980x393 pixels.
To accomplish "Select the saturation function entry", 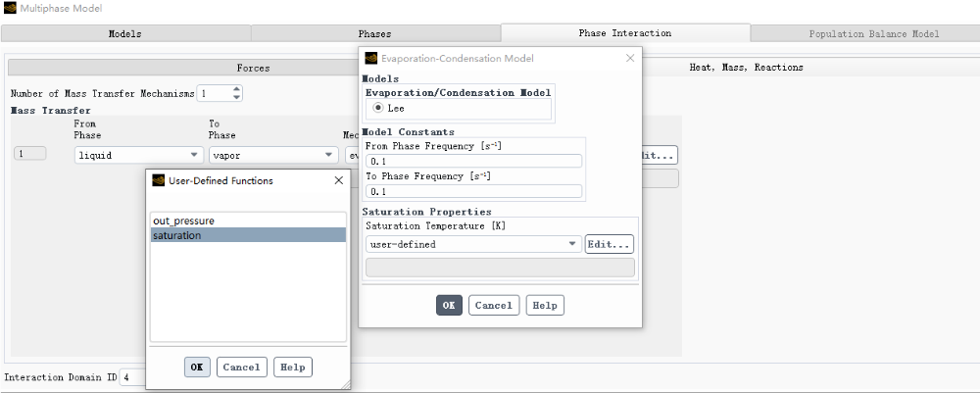I will click(248, 235).
